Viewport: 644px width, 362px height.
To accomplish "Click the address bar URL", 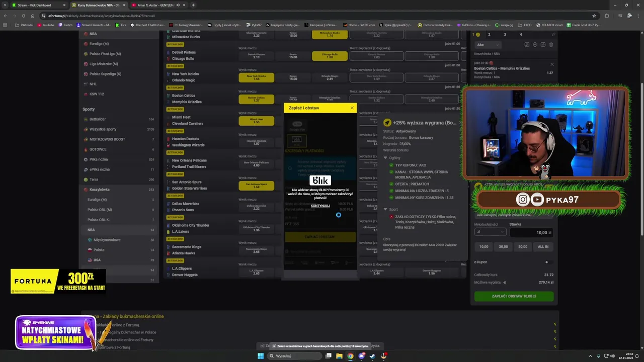I will [101, 16].
